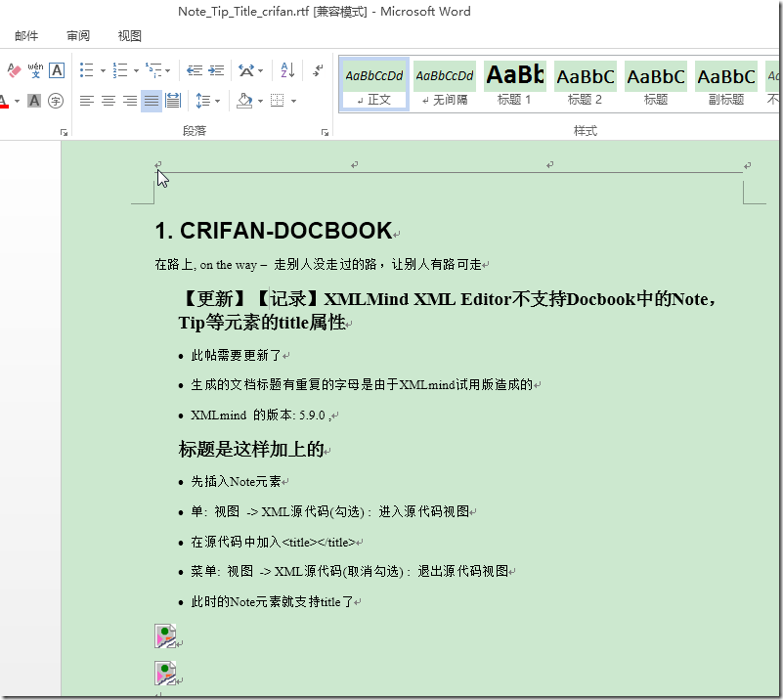Increase the paragraph indent
783x700 pixels.
click(x=216, y=70)
